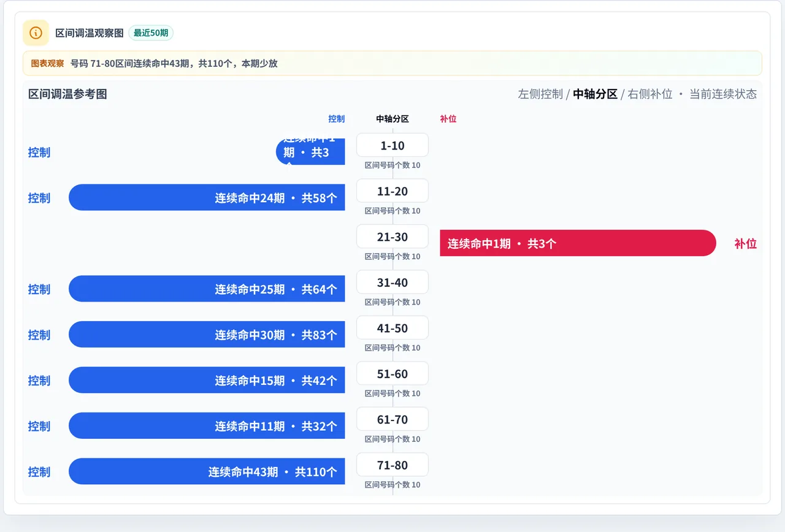The height and width of the screenshot is (532, 785).
Task: Click the red bar 连续命中1期 · 共3个
Action: [x=578, y=243]
